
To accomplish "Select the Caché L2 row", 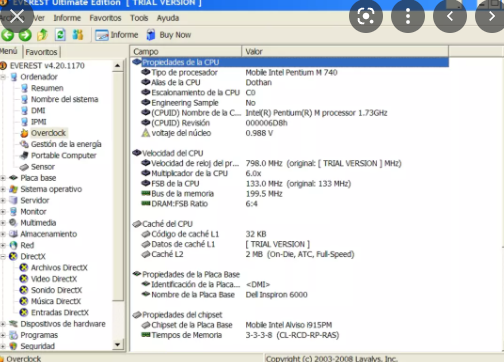I will pos(290,254).
